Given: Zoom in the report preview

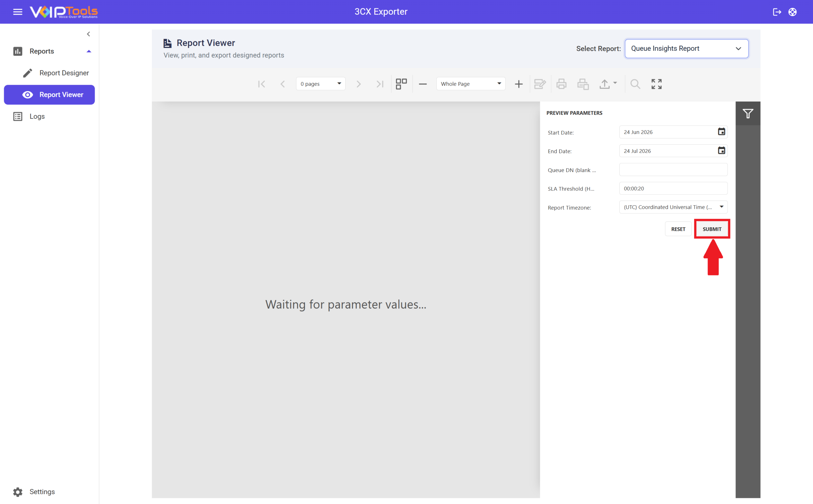Looking at the screenshot, I should pos(519,84).
